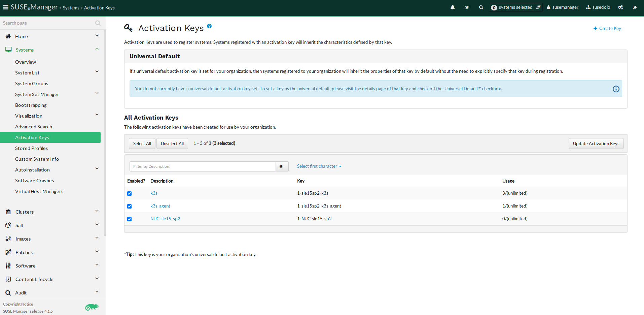
Task: Expand the System List submenu
Action: tap(97, 71)
